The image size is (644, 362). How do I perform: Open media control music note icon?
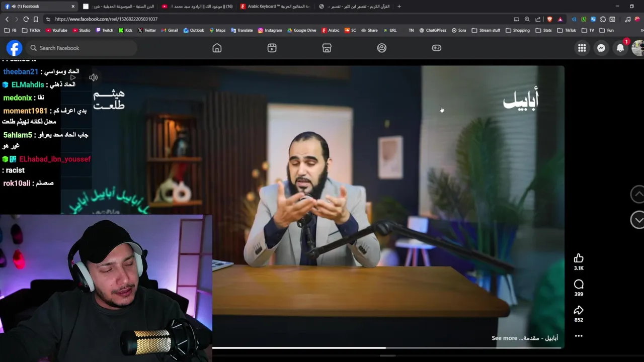(x=627, y=19)
